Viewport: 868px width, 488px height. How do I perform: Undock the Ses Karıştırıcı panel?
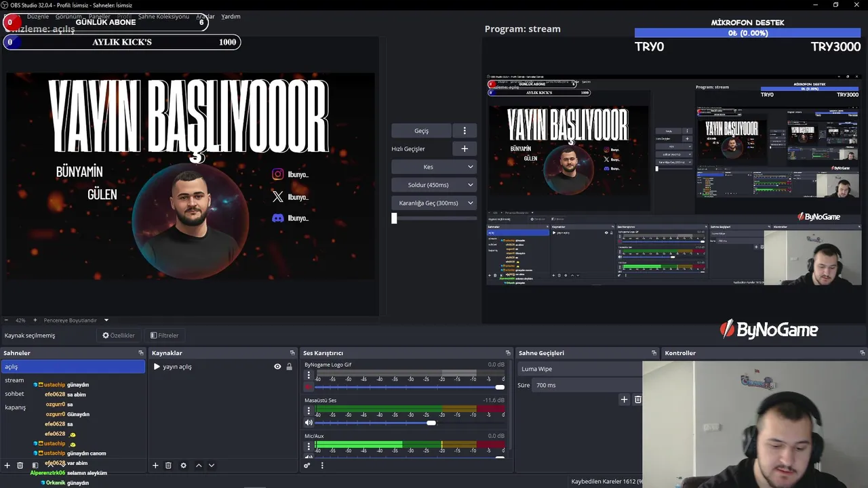point(508,353)
